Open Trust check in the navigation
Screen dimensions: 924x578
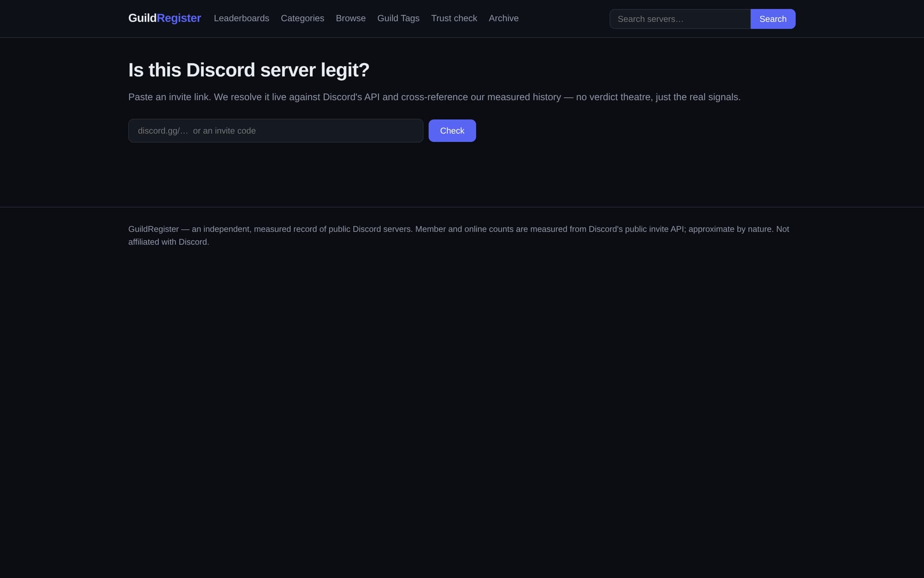[454, 18]
